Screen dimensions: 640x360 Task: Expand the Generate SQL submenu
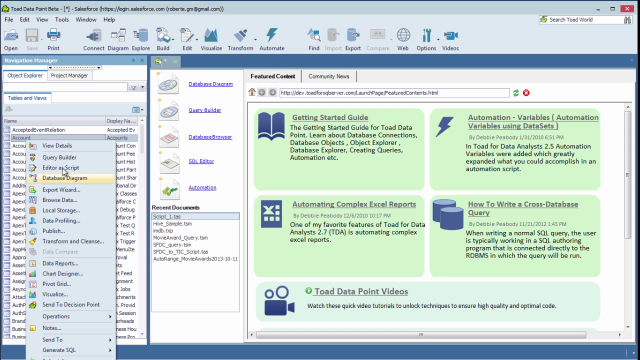click(71, 350)
